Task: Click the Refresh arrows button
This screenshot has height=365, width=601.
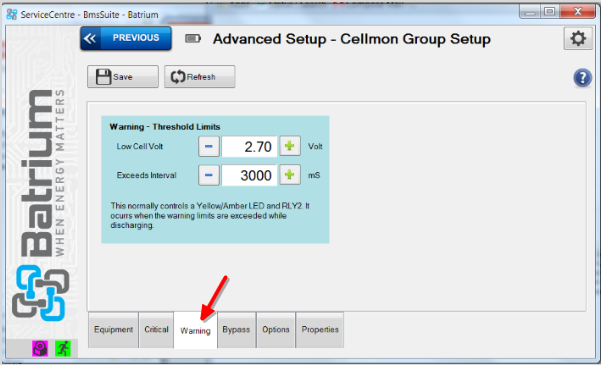Action: (x=200, y=77)
